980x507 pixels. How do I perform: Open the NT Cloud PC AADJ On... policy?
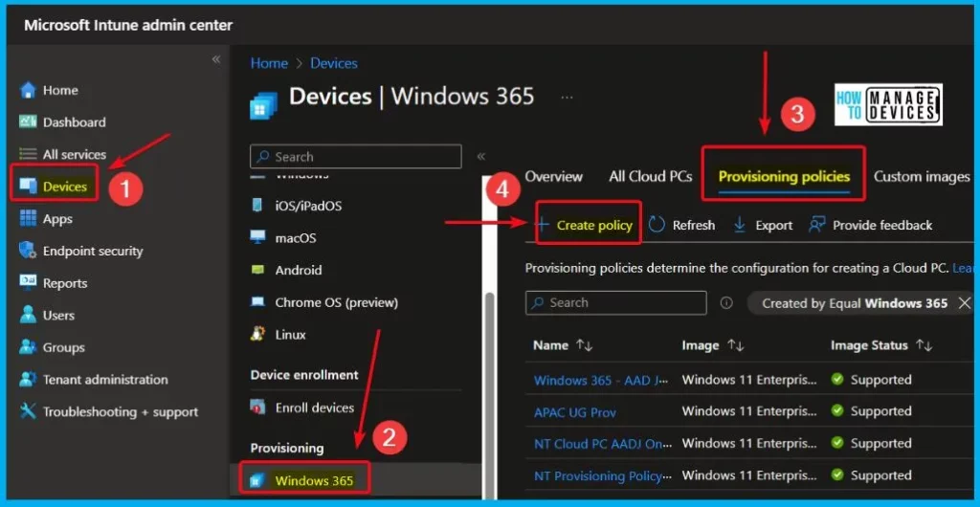(x=603, y=444)
